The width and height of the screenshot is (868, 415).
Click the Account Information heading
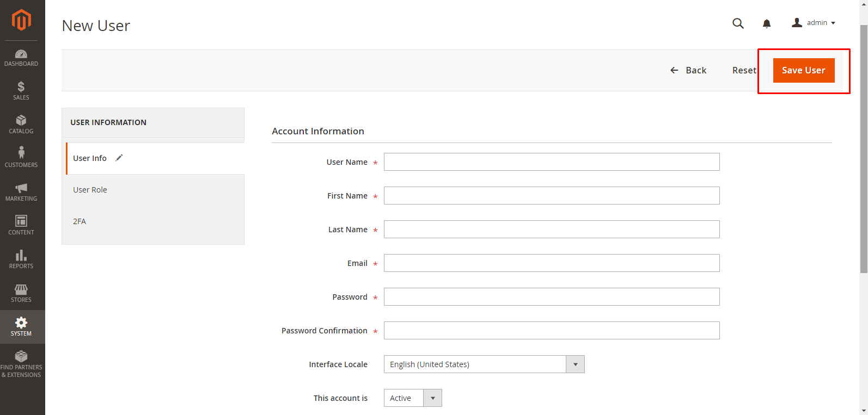(318, 131)
